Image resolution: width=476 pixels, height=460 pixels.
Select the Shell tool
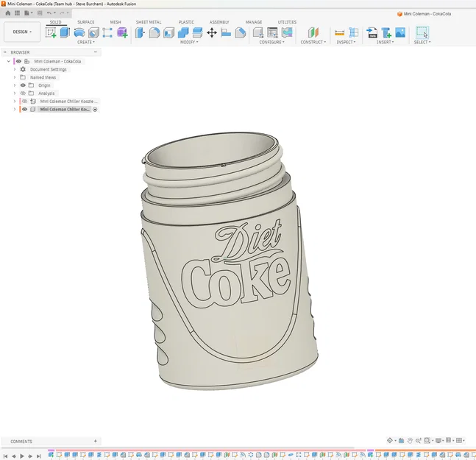(x=168, y=32)
